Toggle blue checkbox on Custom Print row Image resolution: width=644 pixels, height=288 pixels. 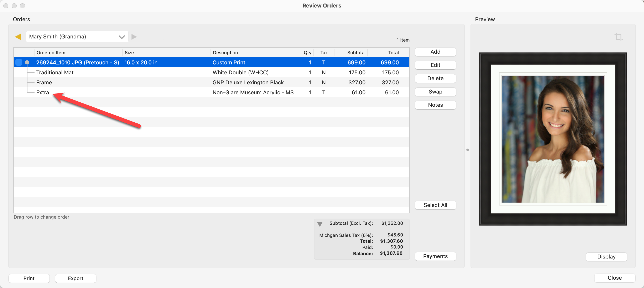(19, 63)
